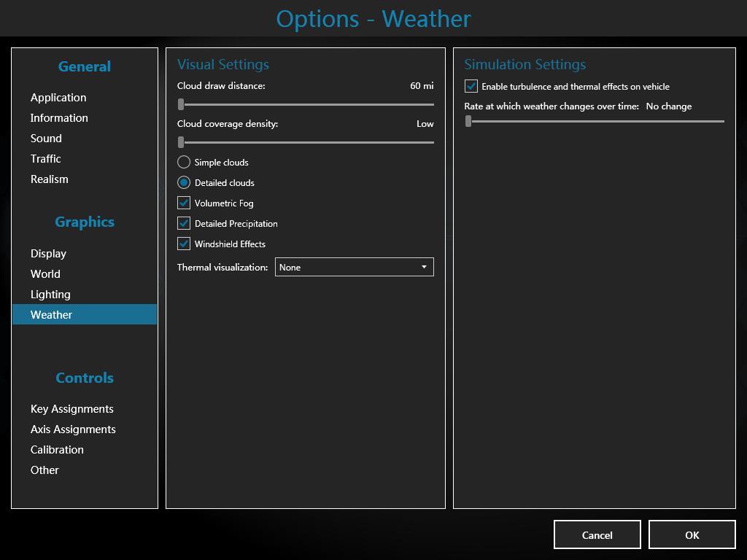Go to Sound options
Image resolution: width=747 pixels, height=560 pixels.
tap(46, 139)
